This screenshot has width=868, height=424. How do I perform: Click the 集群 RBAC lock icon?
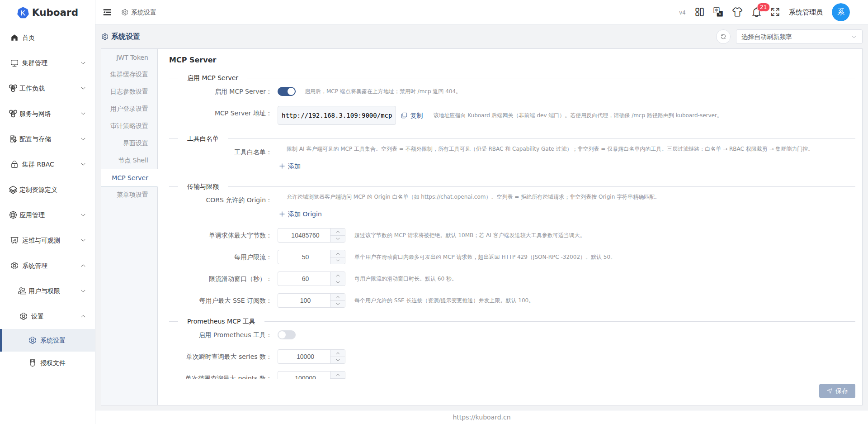click(14, 164)
